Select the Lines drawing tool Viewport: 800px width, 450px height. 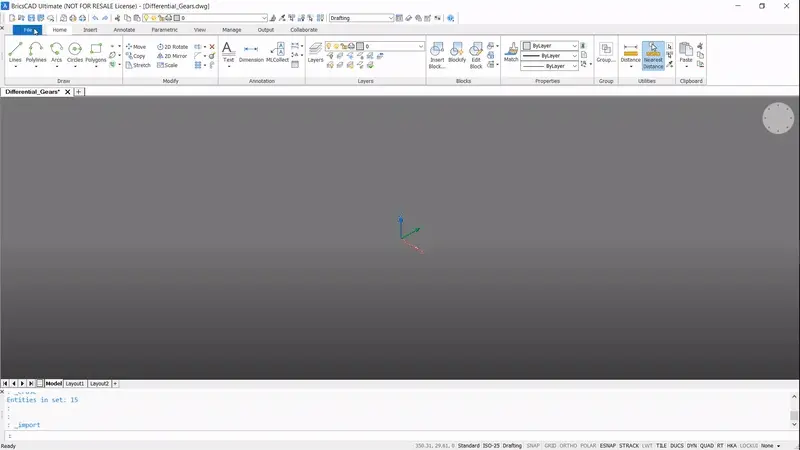click(15, 53)
